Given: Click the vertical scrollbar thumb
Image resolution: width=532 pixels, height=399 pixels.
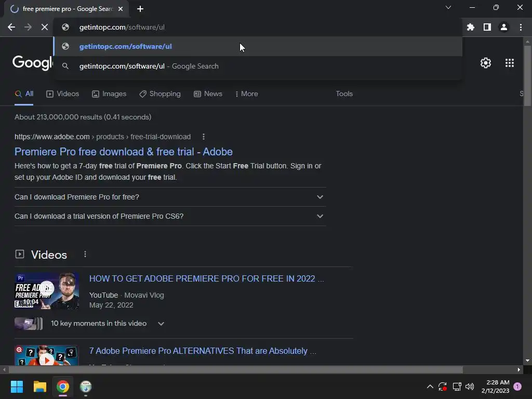Looking at the screenshot, I should point(527,76).
